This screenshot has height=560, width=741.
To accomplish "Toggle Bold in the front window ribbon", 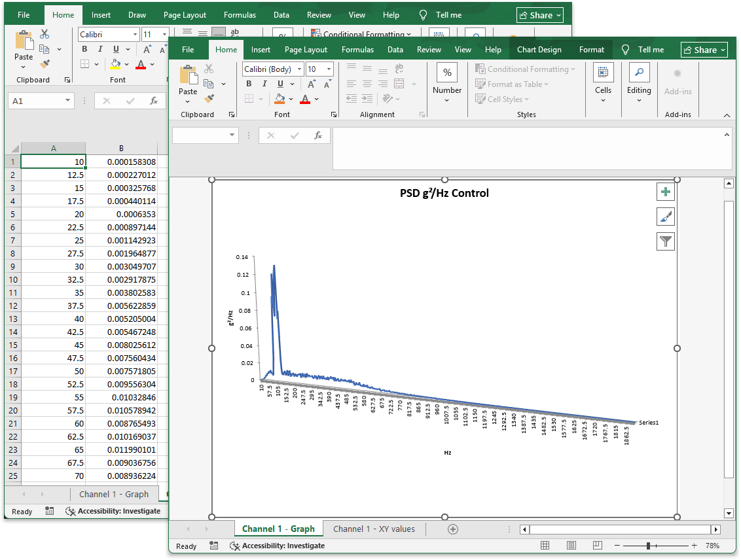I will coord(249,84).
